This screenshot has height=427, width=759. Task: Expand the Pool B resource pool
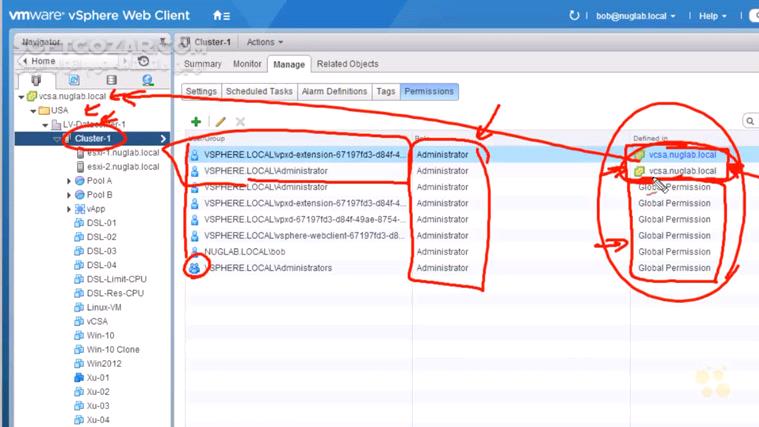(69, 195)
